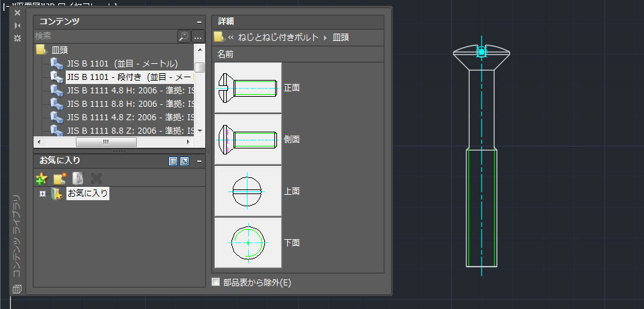The image size is (644, 309).
Task: Click the horizontal scrollbar thumb
Action: pyautogui.click(x=107, y=142)
